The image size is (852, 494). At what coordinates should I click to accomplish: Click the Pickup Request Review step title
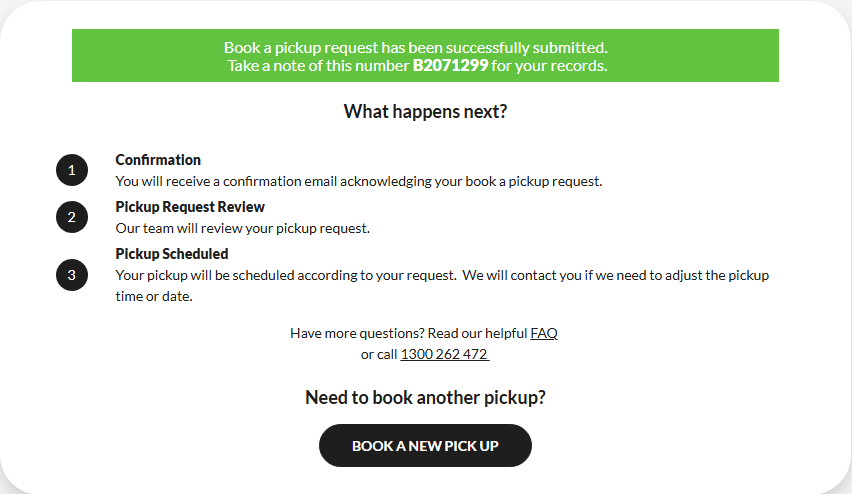point(190,207)
